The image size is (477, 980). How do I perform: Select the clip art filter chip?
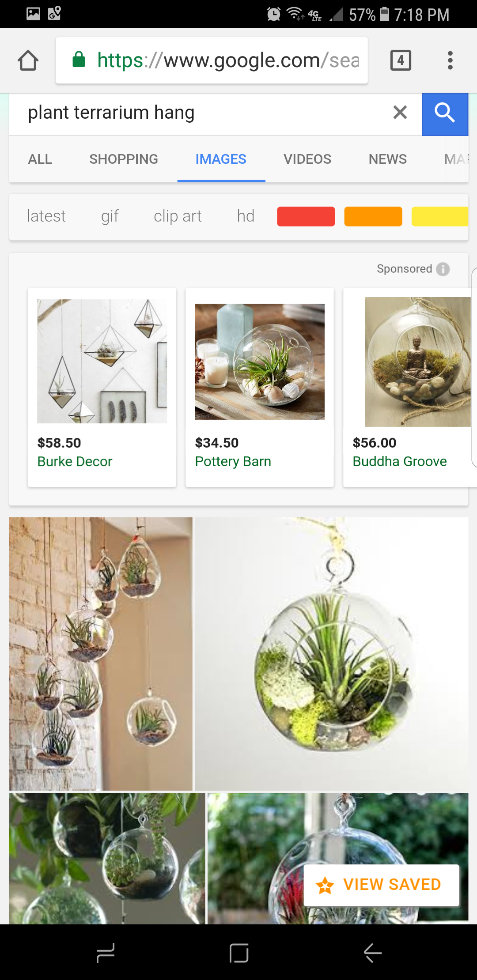click(178, 216)
